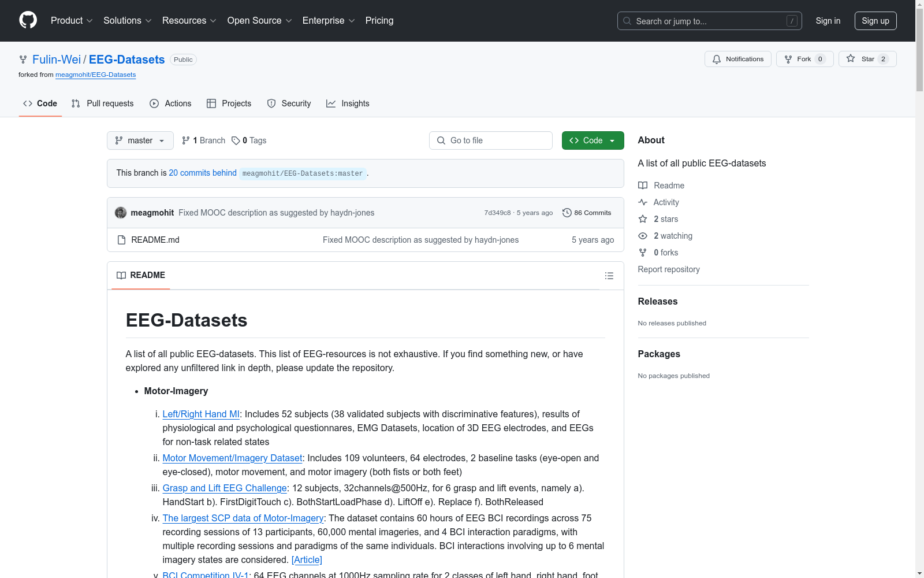Open the EEG-Datasets repository name link
Viewport: 924px width, 578px height.
coord(127,60)
